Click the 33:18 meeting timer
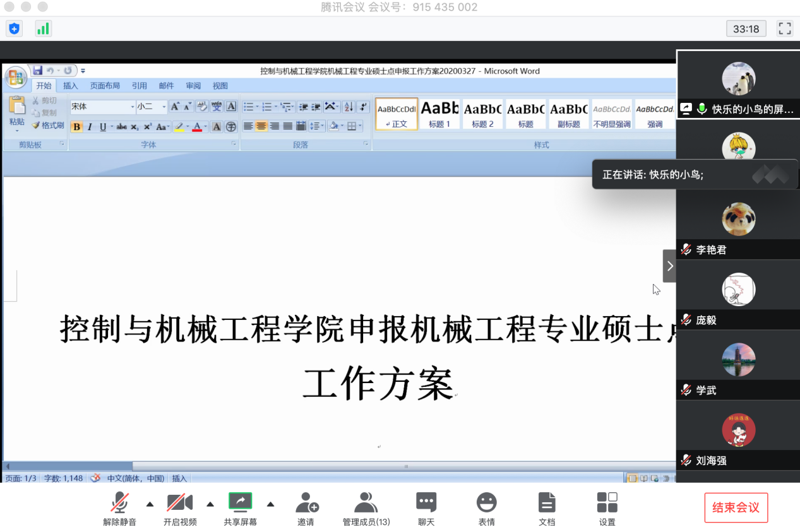This screenshot has width=800, height=532. pos(746,28)
